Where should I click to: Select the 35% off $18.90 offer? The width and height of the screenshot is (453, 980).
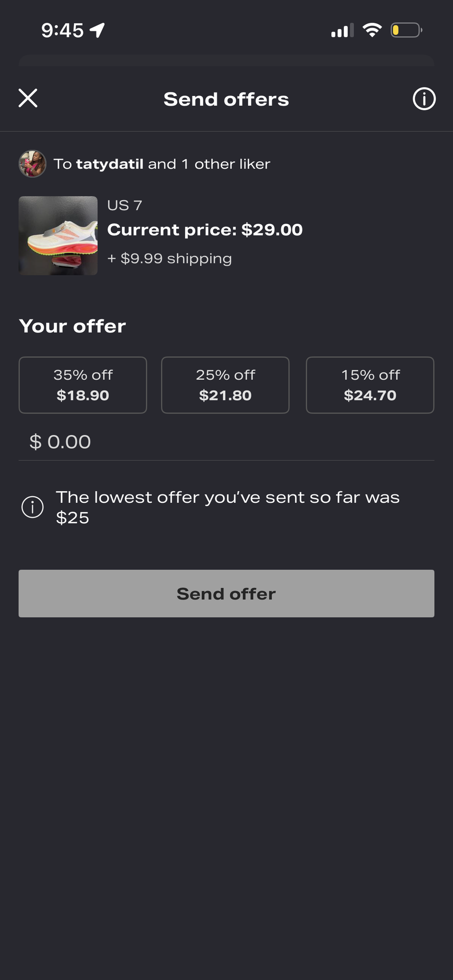[x=83, y=385]
